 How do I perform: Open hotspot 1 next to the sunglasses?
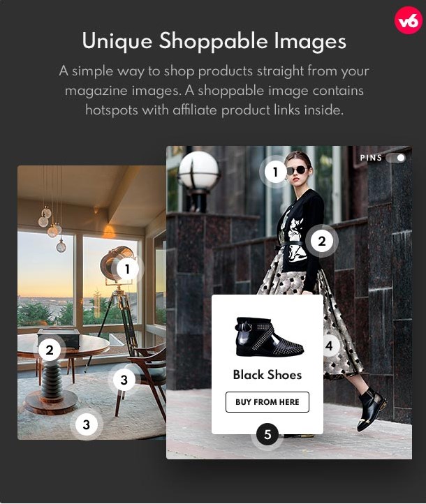coord(275,172)
